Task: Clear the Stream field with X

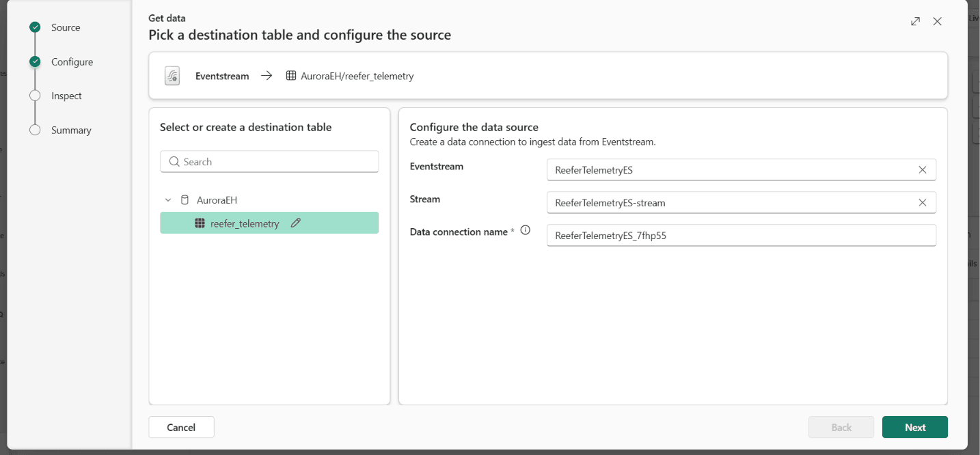Action: coord(922,202)
